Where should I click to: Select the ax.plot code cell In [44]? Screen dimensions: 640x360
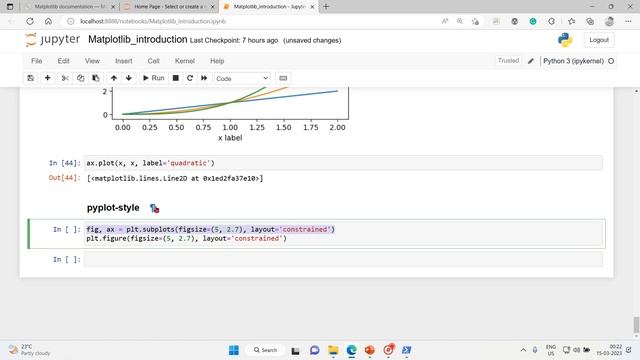[343, 163]
